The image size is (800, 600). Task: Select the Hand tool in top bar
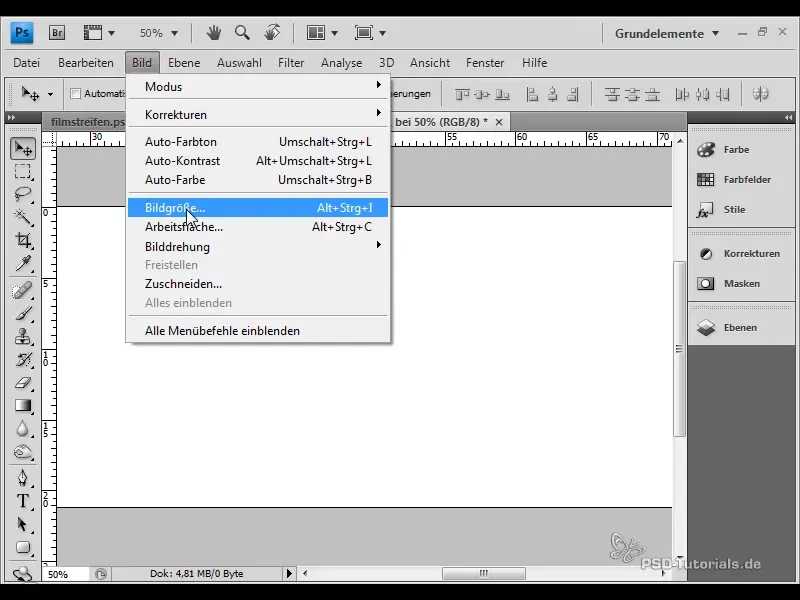coord(214,33)
